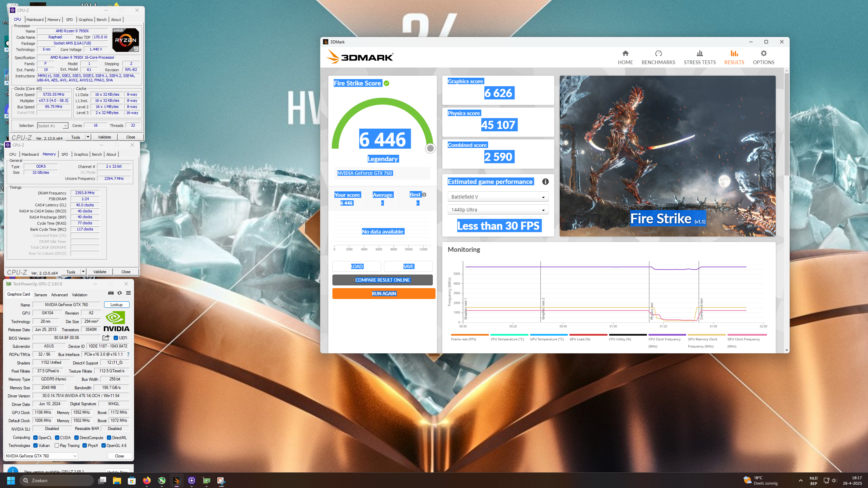Click the Fire Strike preview thumbnail image

coord(667,156)
